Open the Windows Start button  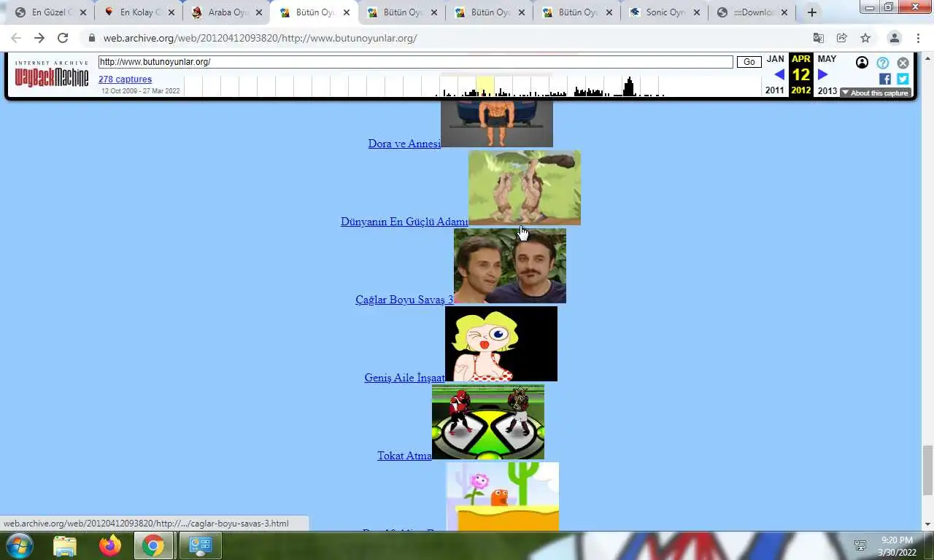pos(18,545)
